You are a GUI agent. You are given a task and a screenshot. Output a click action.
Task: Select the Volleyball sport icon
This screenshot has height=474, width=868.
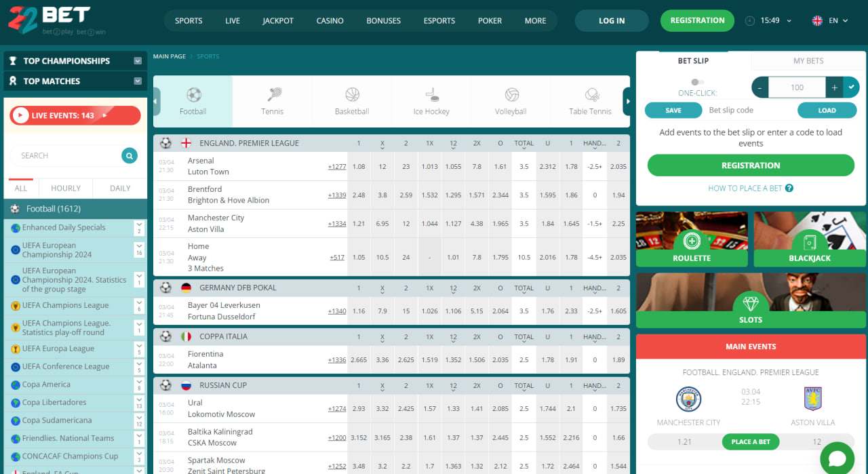pos(511,94)
